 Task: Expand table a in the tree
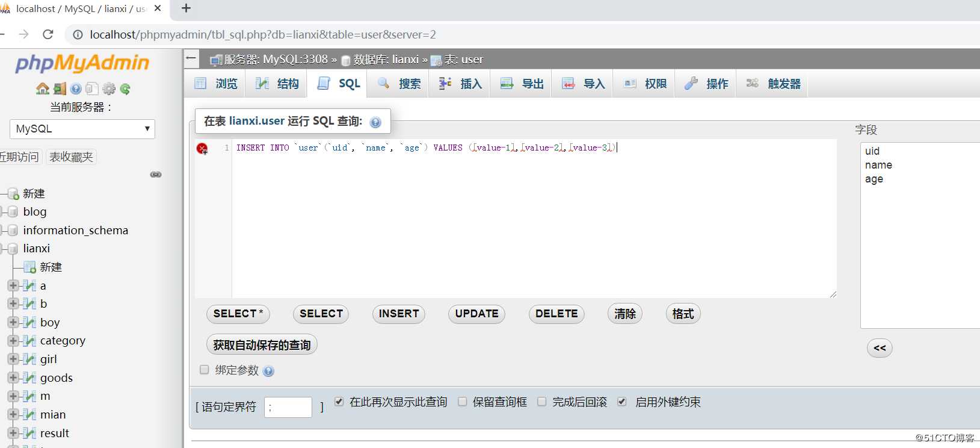click(13, 285)
